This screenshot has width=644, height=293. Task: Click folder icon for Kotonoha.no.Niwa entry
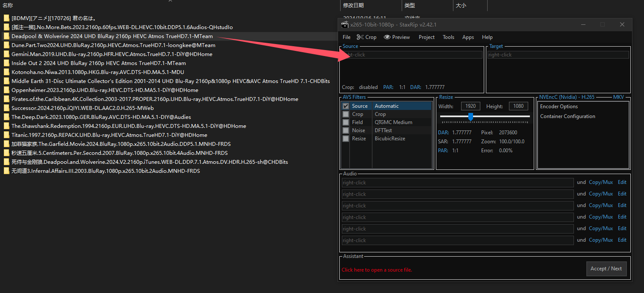[x=6, y=72]
